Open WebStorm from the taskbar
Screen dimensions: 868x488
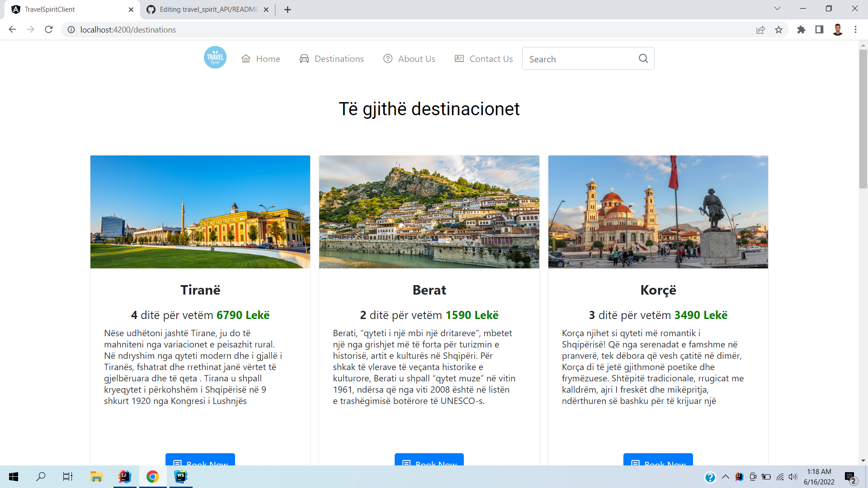tap(181, 477)
